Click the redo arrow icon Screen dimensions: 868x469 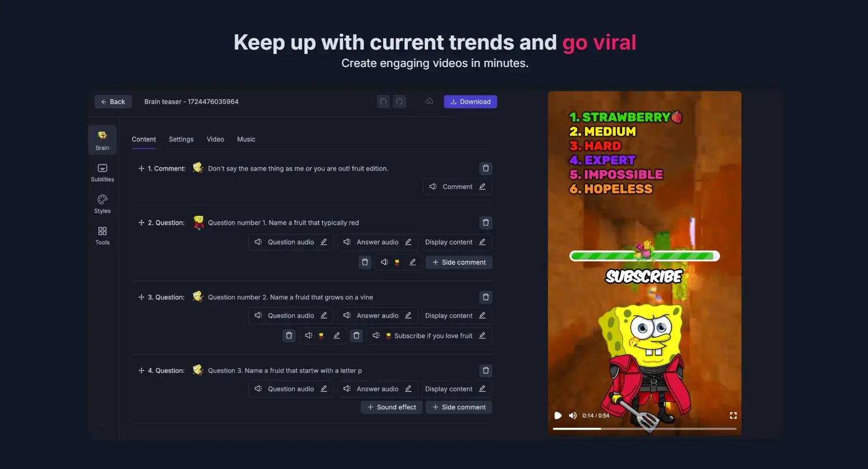[x=399, y=102]
